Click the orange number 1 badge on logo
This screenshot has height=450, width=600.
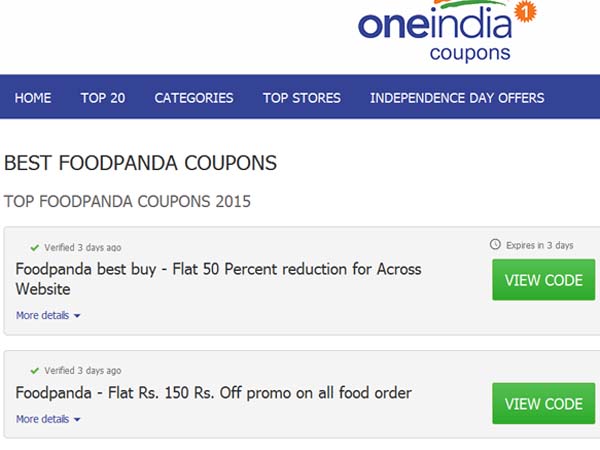tap(525, 11)
